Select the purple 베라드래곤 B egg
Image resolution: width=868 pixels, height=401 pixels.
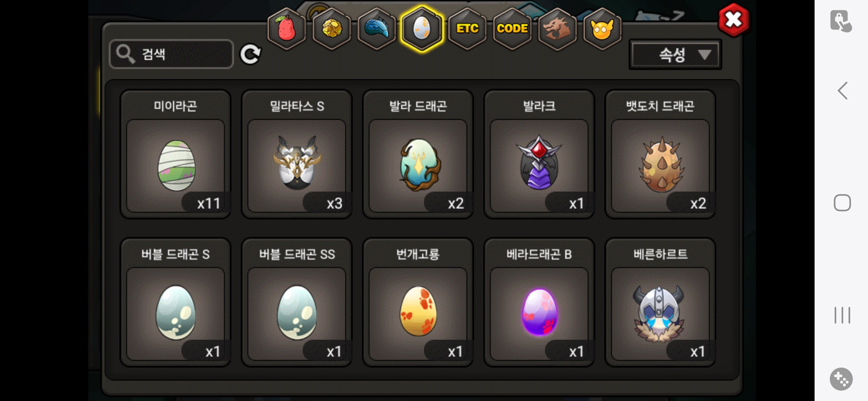(539, 302)
